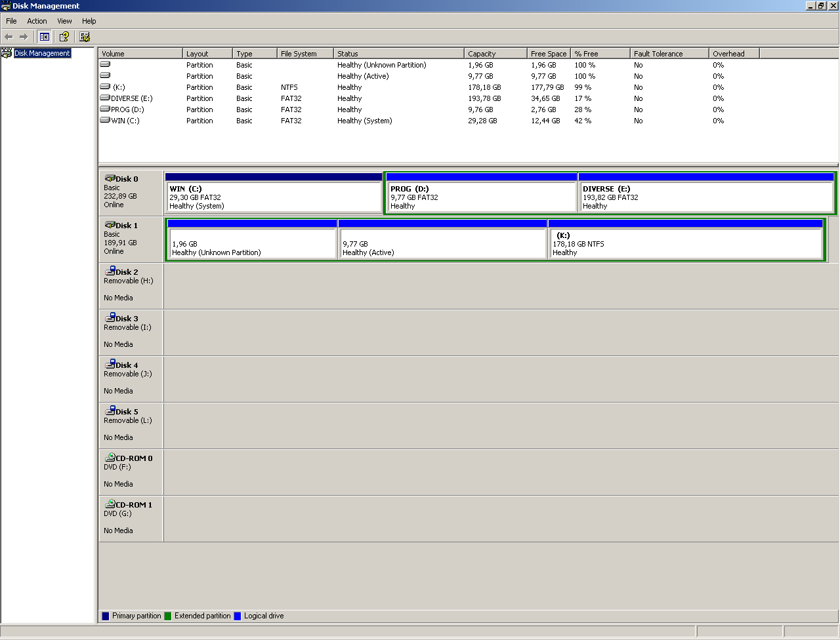The height and width of the screenshot is (640, 840).
Task: Click the Disk 1 hard drive icon
Action: 110,225
